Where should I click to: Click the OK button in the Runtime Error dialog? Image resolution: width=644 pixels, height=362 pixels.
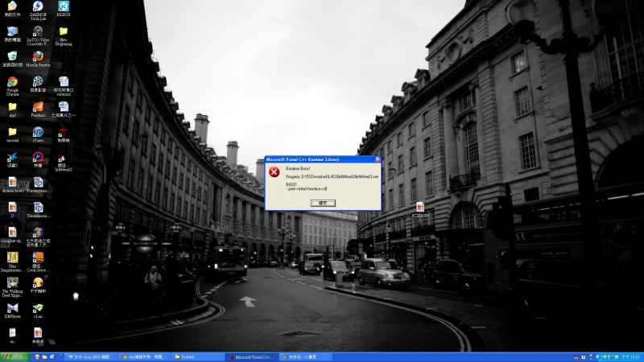(323, 204)
